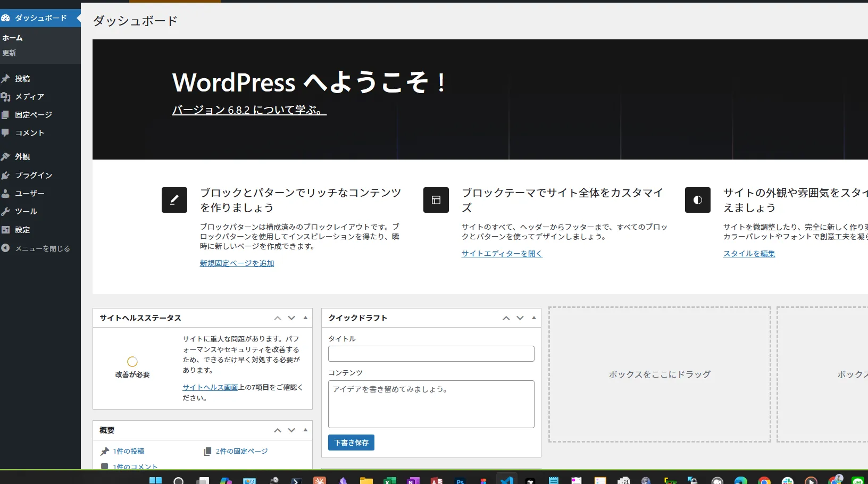Open the 投稿 (Posts) sidebar icon
Image resolution: width=868 pixels, height=484 pixels.
(21, 78)
